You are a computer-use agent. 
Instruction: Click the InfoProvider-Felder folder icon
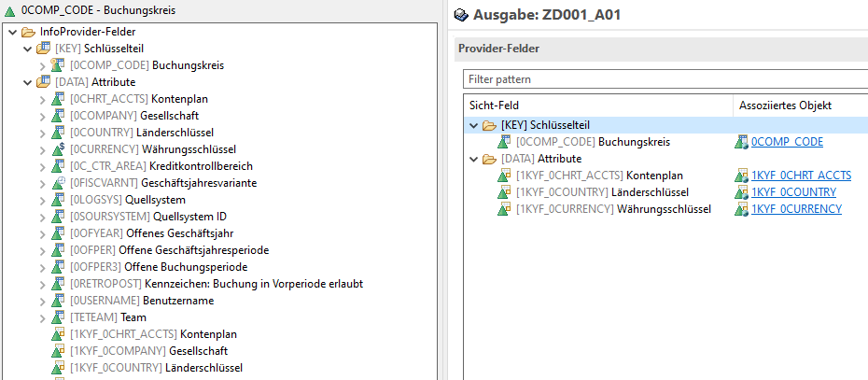coord(28,32)
